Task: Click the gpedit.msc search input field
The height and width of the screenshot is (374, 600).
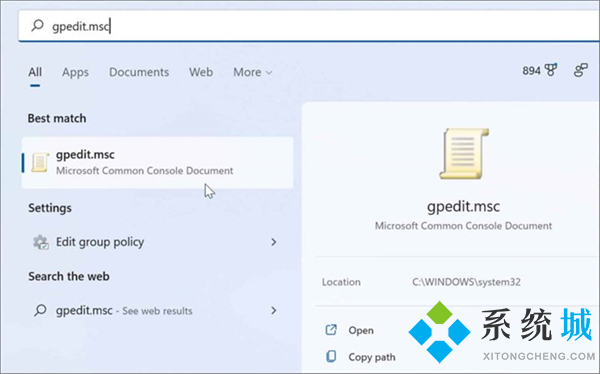Action: click(308, 26)
